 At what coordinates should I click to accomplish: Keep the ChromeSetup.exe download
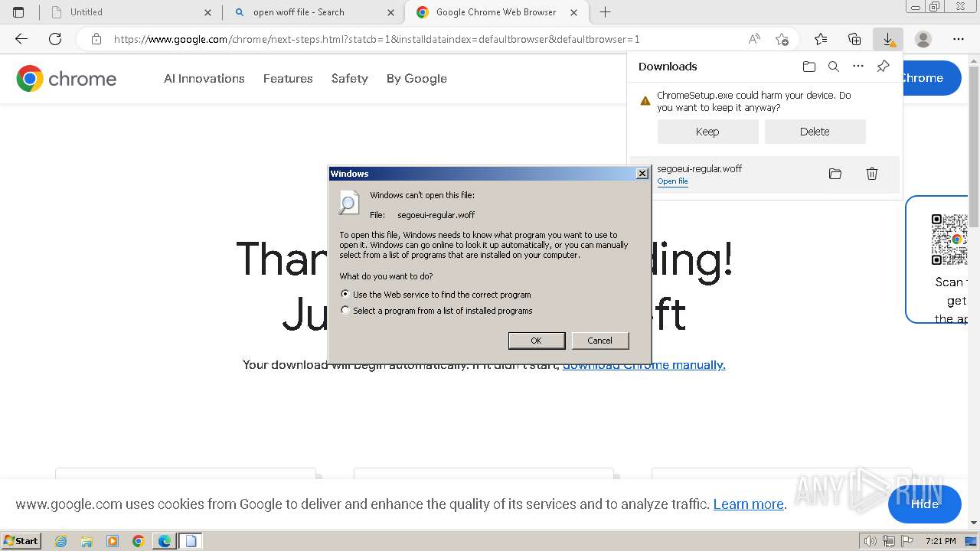707,132
